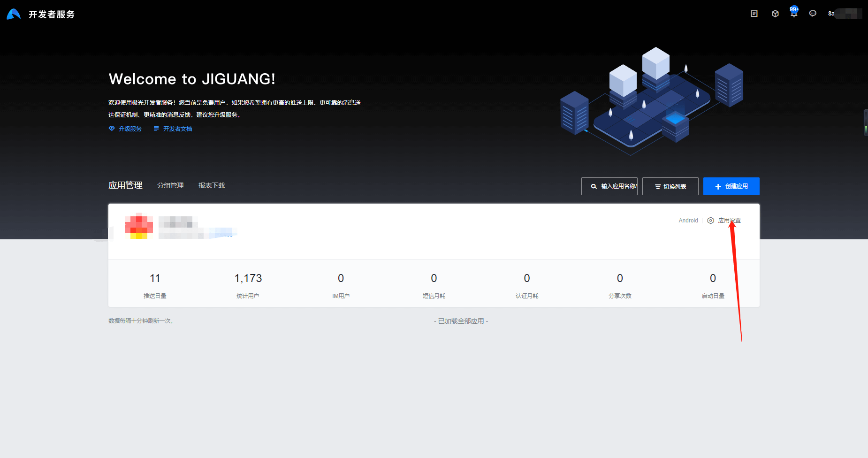Viewport: 868px width, 458px height.
Task: Click the 0 value above IM用户
Action: pyautogui.click(x=341, y=278)
